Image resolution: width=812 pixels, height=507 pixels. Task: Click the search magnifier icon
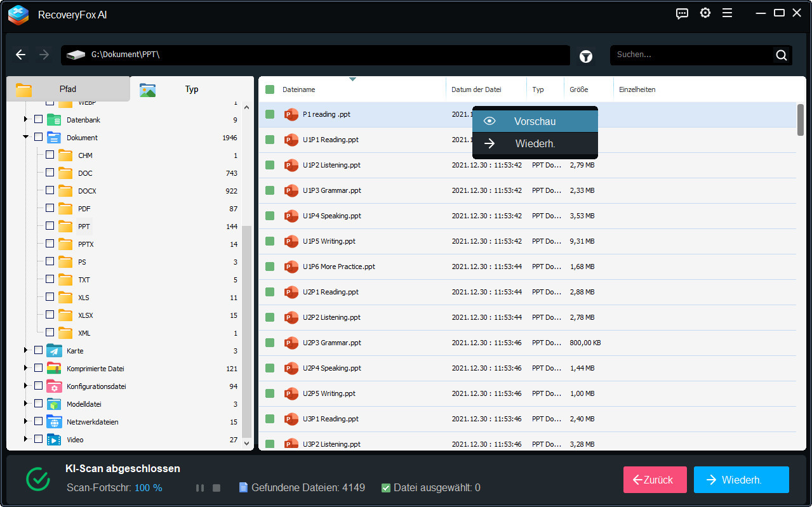(x=782, y=55)
